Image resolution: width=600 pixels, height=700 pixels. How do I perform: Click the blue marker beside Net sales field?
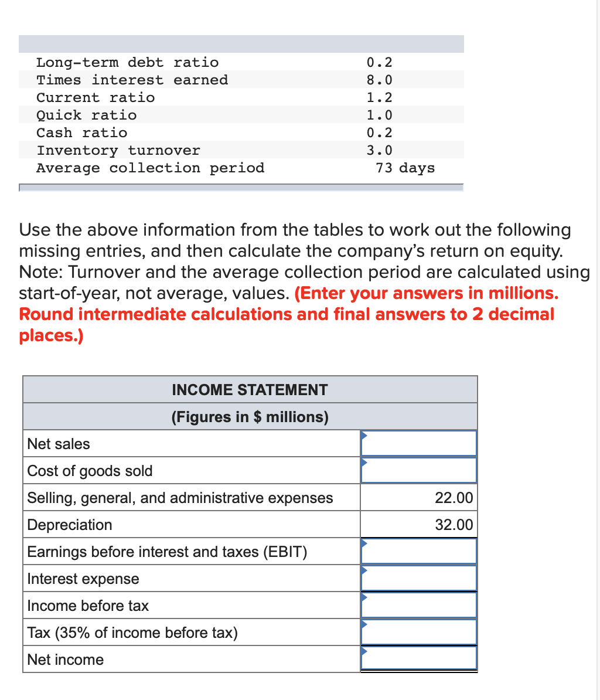click(x=364, y=436)
